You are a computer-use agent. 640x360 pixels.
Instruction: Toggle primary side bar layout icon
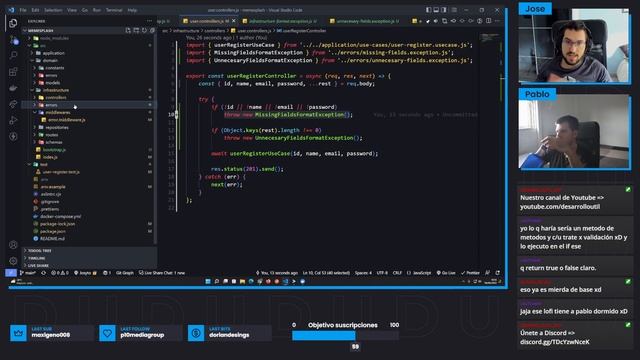pos(428,10)
